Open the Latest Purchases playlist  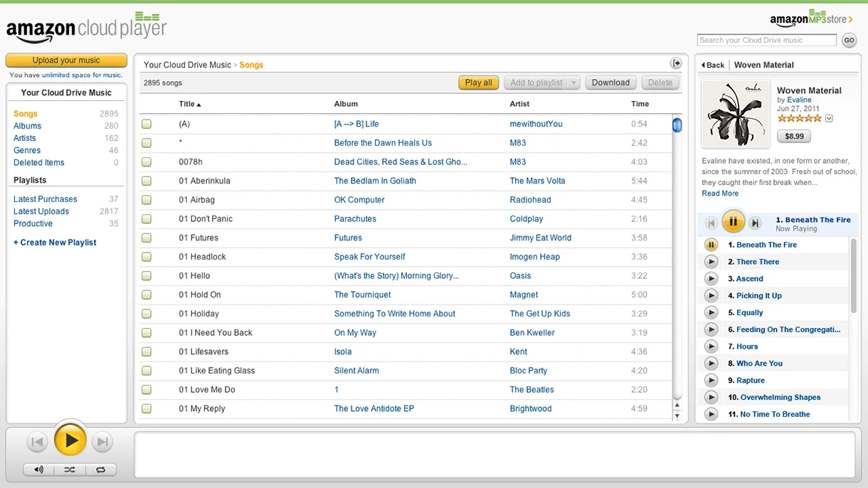pos(46,199)
